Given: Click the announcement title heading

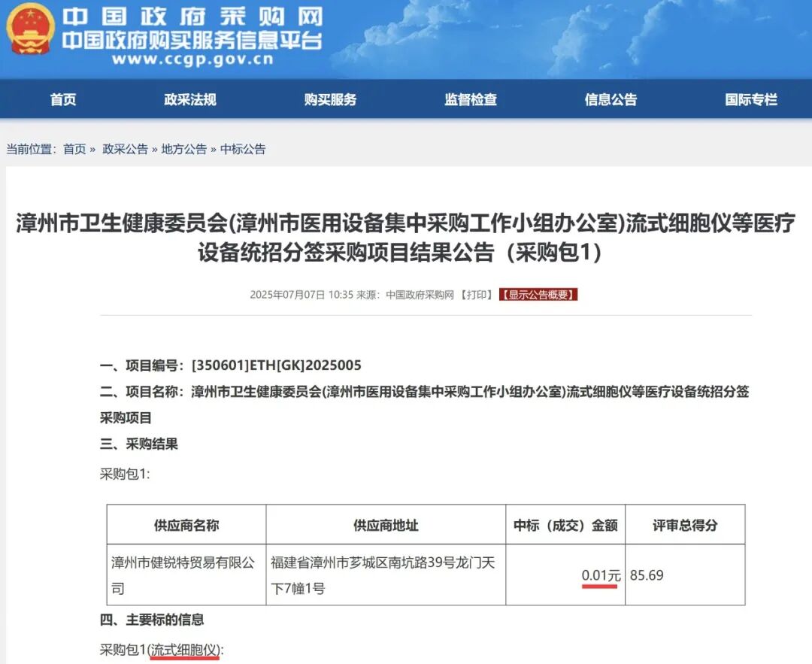Looking at the screenshot, I should (x=406, y=237).
